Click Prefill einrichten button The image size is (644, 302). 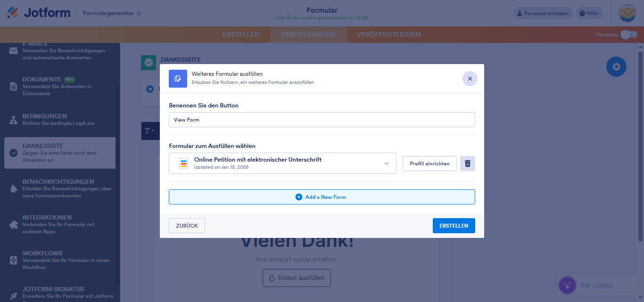(x=429, y=163)
